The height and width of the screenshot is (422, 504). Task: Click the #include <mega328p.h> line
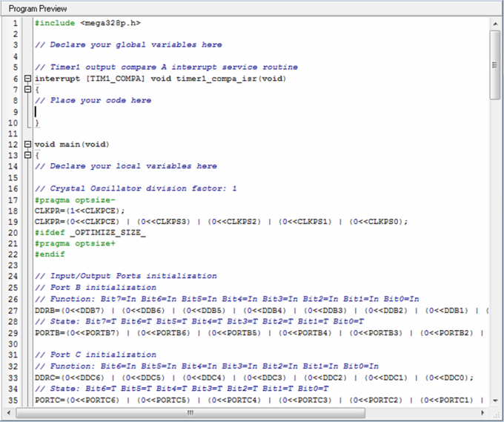click(x=87, y=23)
